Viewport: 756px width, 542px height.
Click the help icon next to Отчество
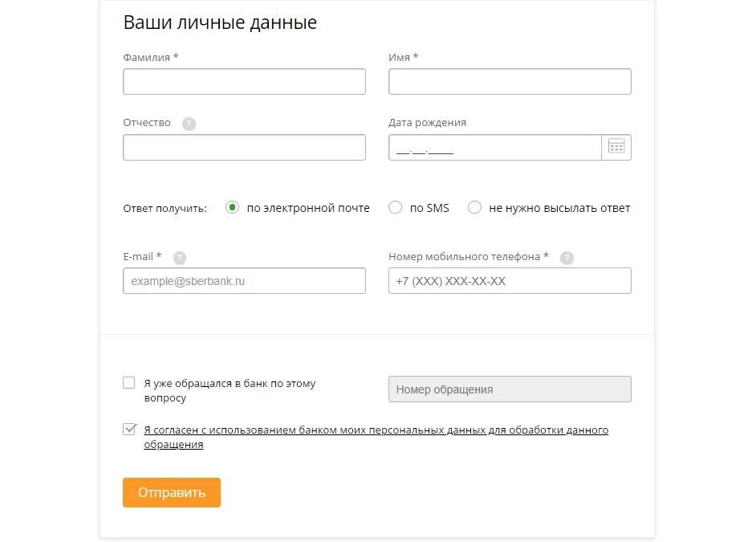pos(189,124)
